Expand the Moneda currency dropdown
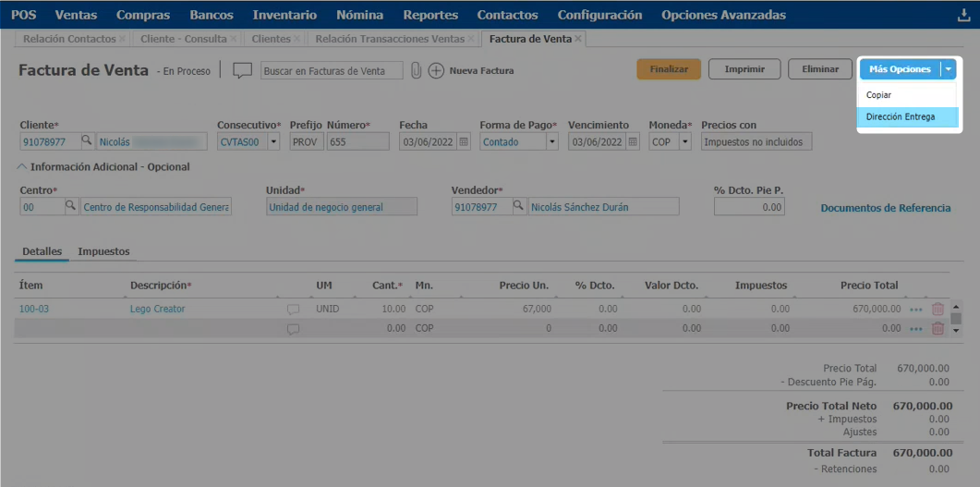Viewport: 980px width, 487px height. [684, 141]
